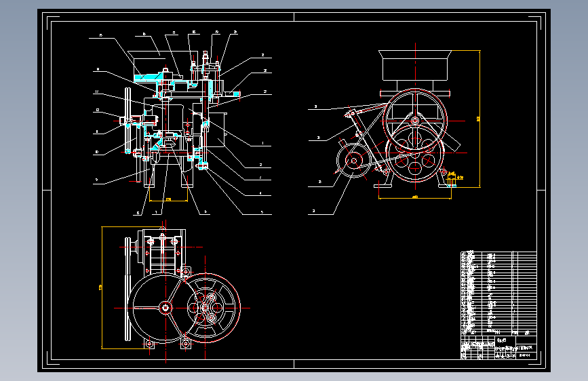Viewport: 588px width, 381px height.
Task: Click part callout number 1 in section view
Action: click(263, 143)
